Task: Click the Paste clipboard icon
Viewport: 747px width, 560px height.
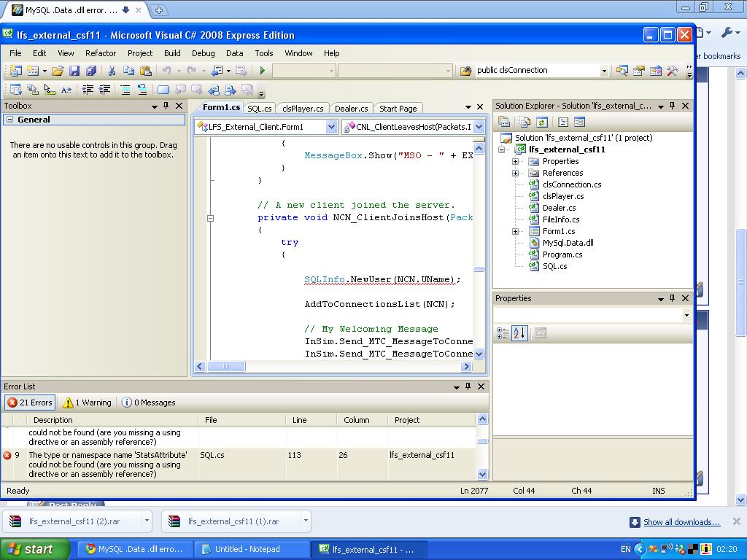Action: (146, 71)
